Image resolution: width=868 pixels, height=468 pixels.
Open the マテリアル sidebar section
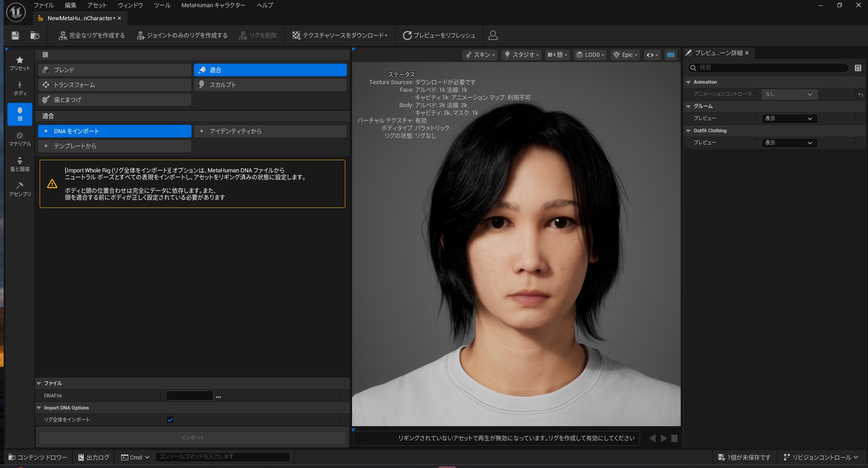pos(20,139)
